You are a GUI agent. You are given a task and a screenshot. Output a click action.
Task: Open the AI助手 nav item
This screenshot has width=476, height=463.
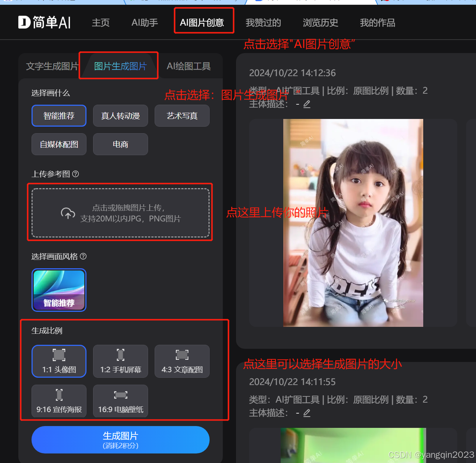coord(145,23)
